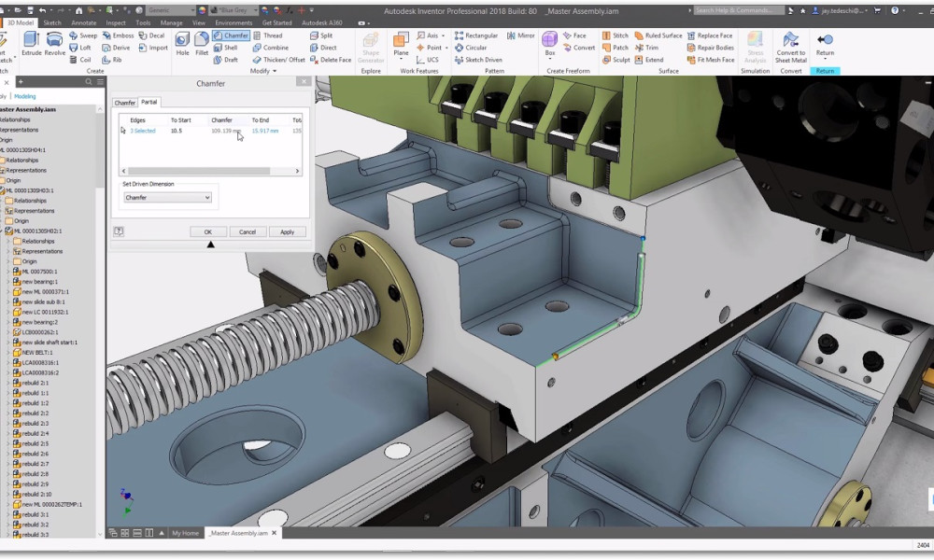Choose the Loft tool
The image size is (934, 560).
(79, 48)
